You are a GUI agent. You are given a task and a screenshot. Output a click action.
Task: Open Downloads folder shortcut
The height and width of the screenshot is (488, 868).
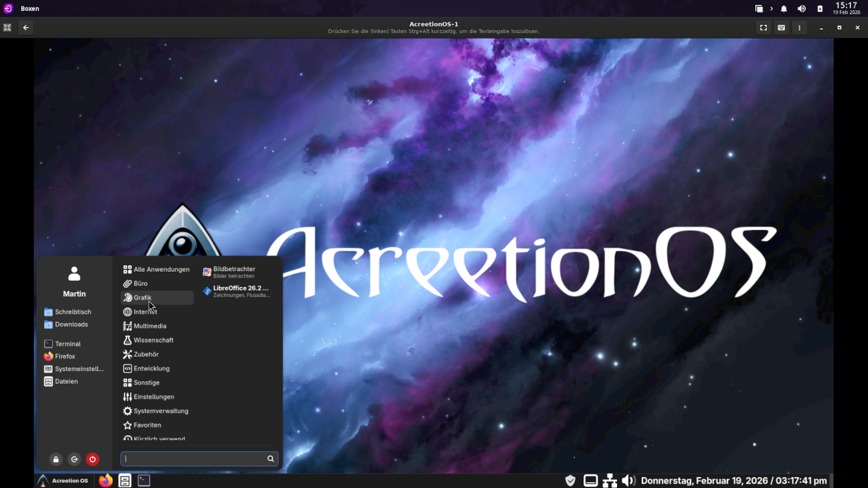(x=71, y=324)
